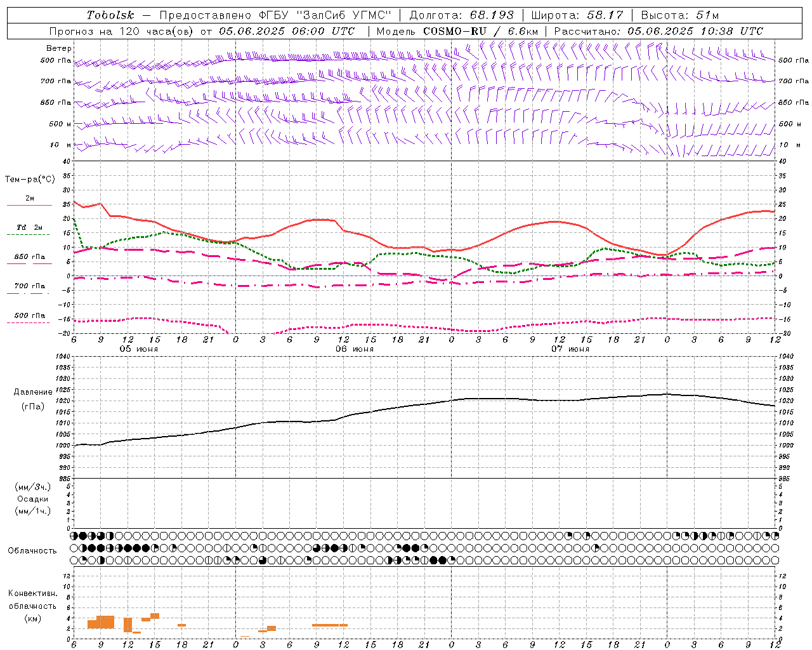Click the '05 июня' date label
The height and width of the screenshot is (650, 812).
click(x=139, y=349)
